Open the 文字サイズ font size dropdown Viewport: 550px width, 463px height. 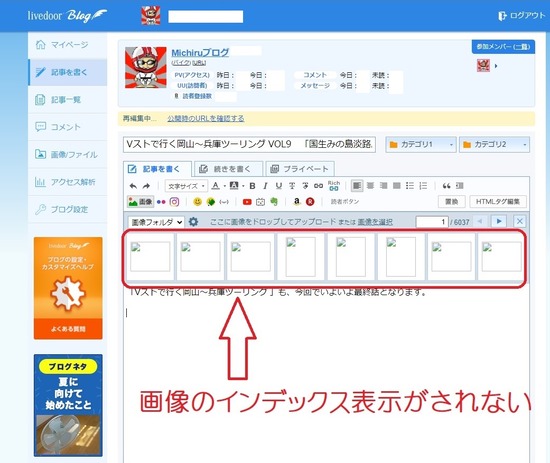point(186,186)
